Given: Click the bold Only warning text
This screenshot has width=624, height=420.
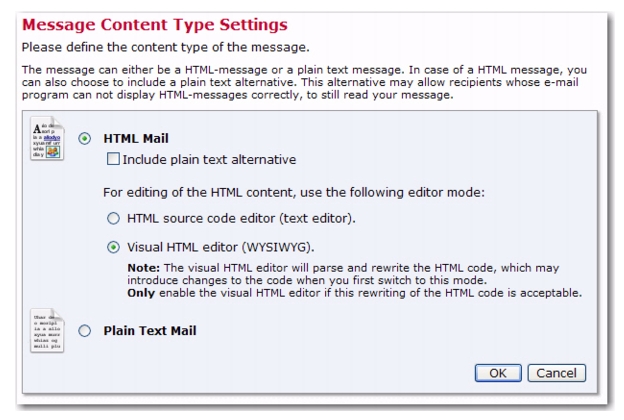Looking at the screenshot, I should point(141,293).
